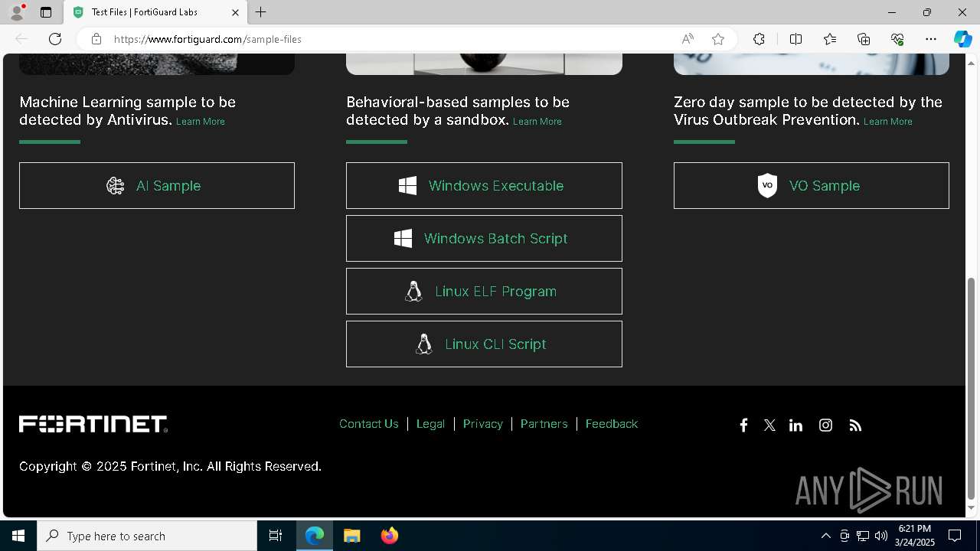Visit Fortinet's Facebook page icon

(x=743, y=425)
